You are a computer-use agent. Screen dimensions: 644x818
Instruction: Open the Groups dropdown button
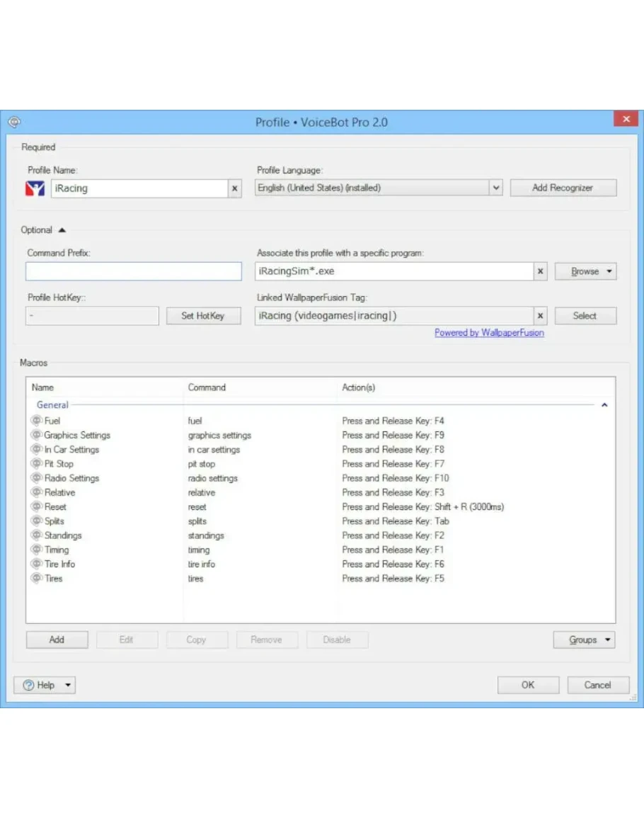[584, 640]
